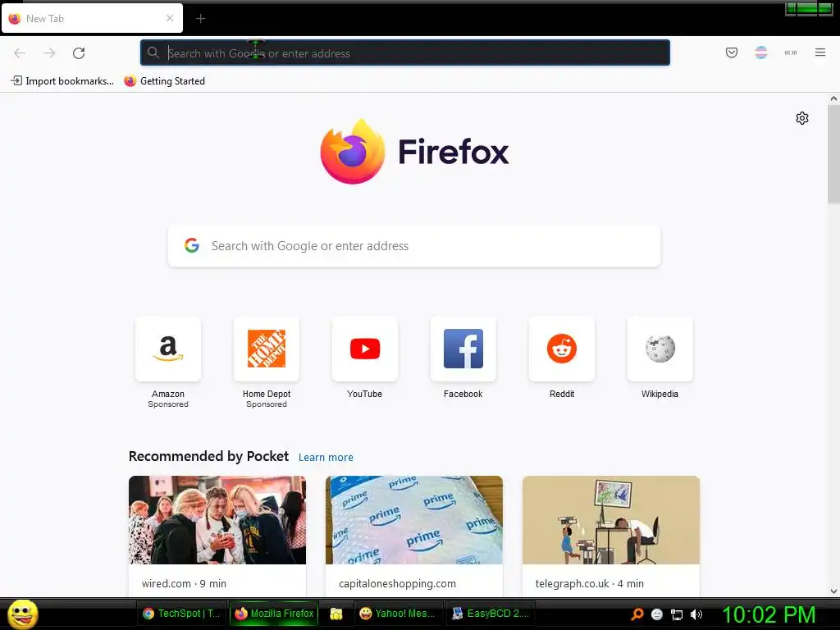Screen dimensions: 840x630
Task: Click Learn more about Pocket
Action: pyautogui.click(x=326, y=458)
